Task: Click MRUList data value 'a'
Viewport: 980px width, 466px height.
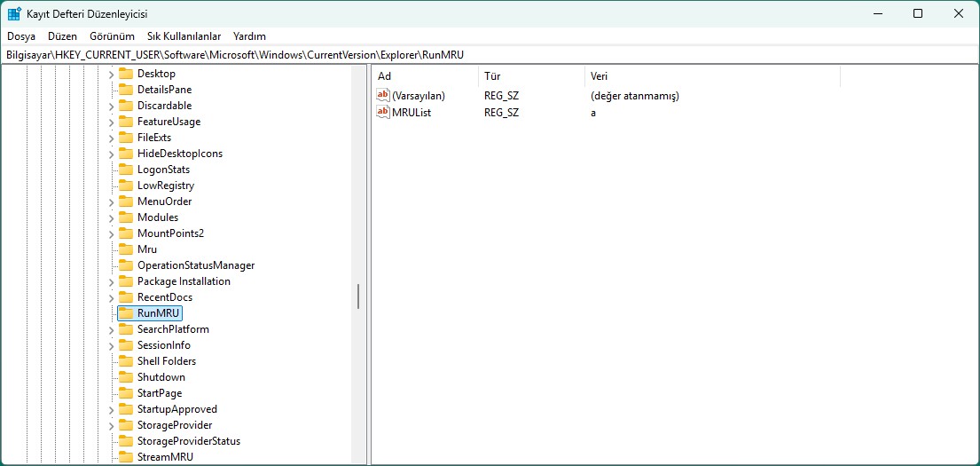Action: [x=593, y=113]
